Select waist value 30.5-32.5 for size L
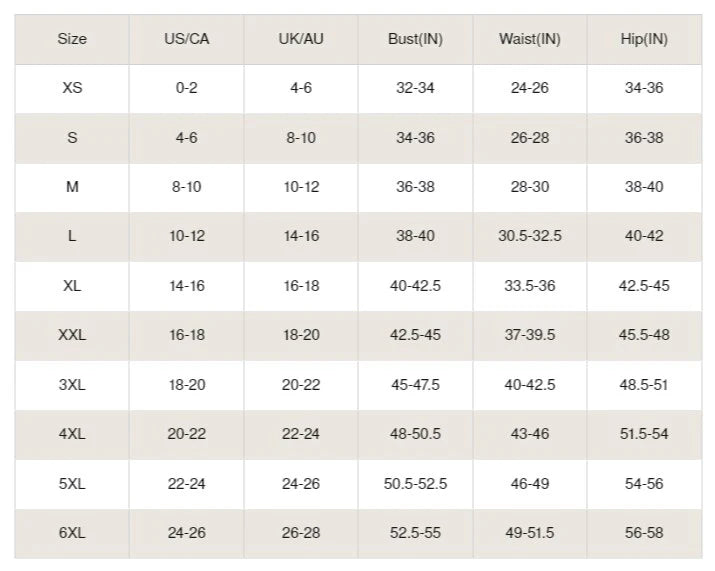715x571 pixels. [530, 236]
